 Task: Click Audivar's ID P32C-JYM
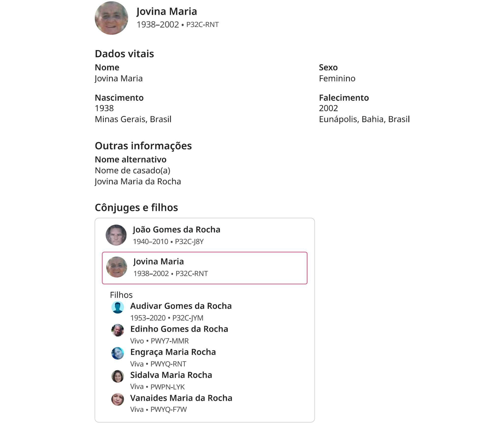pyautogui.click(x=188, y=318)
